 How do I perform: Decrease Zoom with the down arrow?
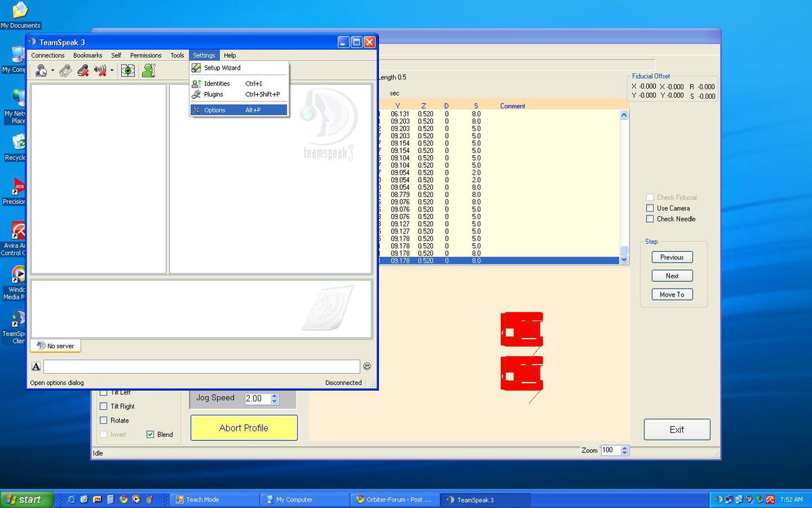coord(625,453)
